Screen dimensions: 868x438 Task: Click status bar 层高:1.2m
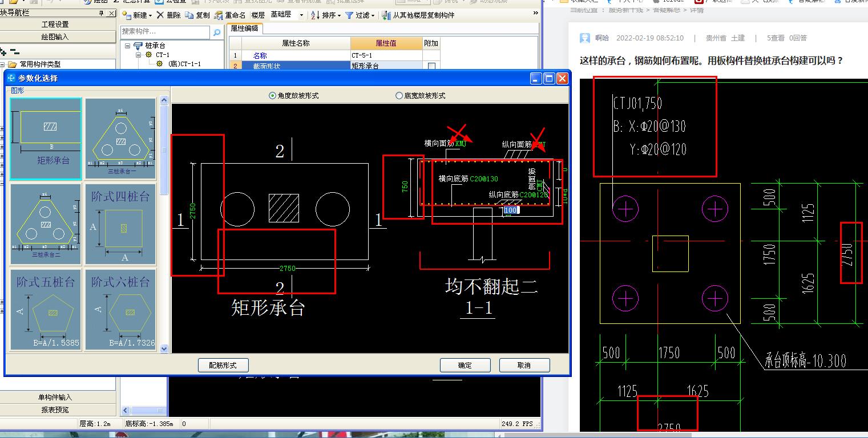tap(95, 424)
